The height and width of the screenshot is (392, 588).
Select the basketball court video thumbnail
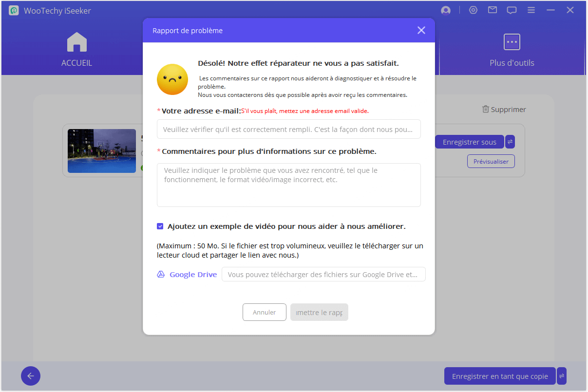tap(102, 151)
